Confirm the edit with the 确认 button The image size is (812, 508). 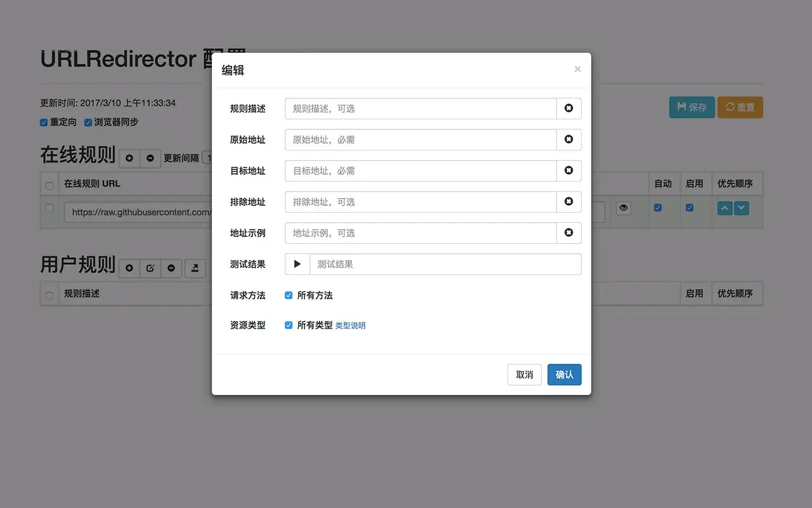tap(564, 375)
